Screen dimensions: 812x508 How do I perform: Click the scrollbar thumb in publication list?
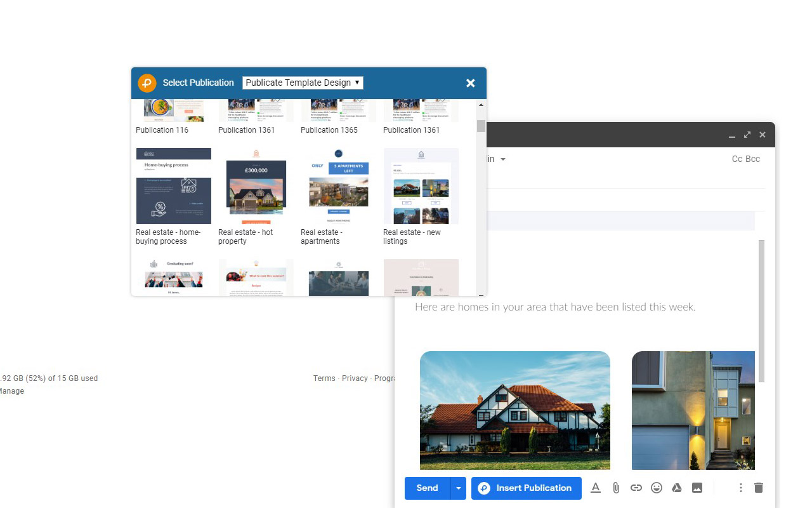[x=481, y=126]
